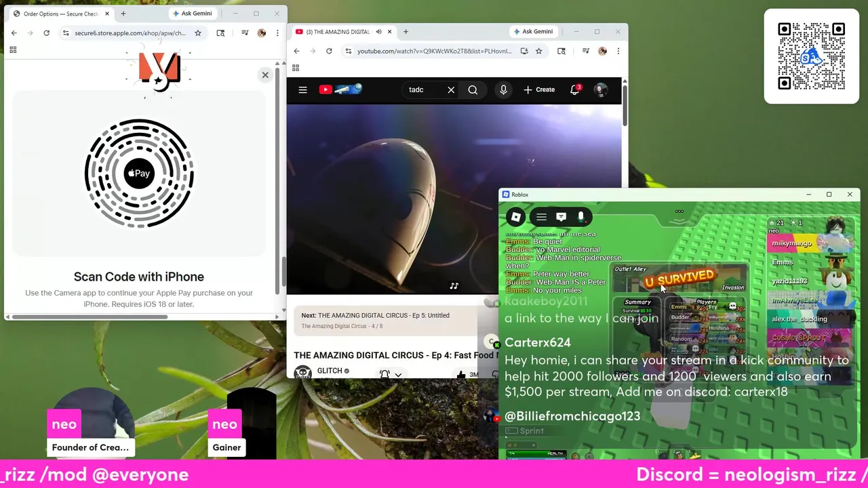Select the Order Options Secure Checkout tab
The height and width of the screenshot is (488, 868).
coord(60,14)
